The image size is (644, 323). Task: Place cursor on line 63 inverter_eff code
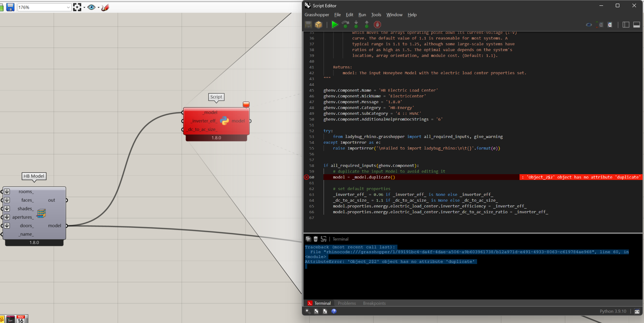[413, 194]
